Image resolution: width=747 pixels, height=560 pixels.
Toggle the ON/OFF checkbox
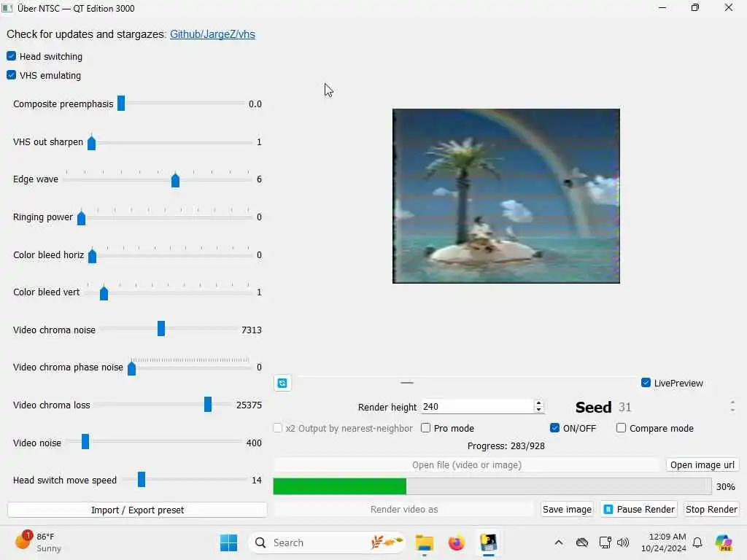(x=554, y=428)
